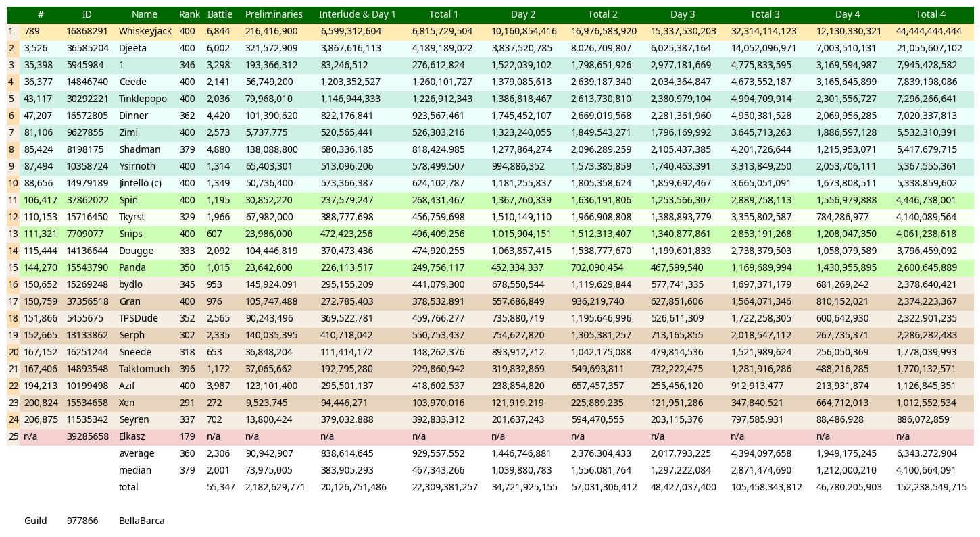This screenshot has width=980, height=537.
Task: Click the "Day 4" column header
Action: (x=848, y=14)
